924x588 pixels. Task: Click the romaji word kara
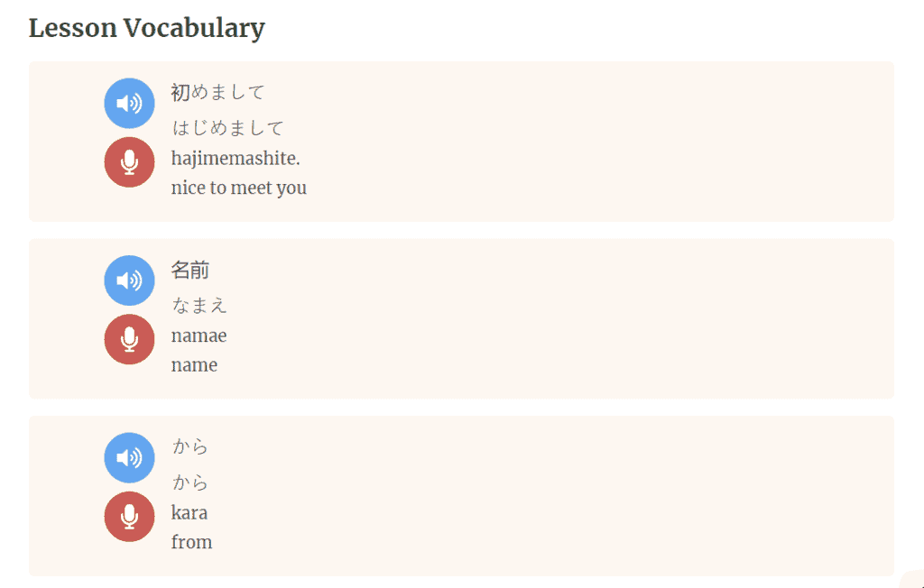[x=189, y=513]
